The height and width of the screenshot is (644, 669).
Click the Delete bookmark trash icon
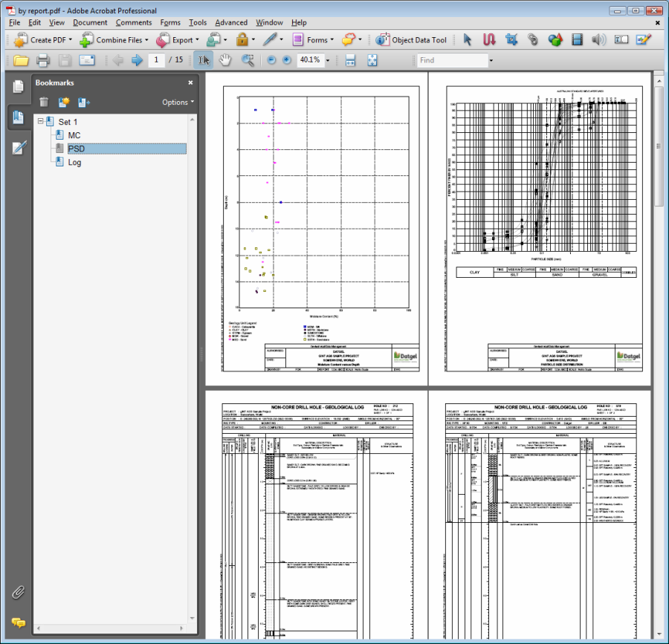[44, 102]
